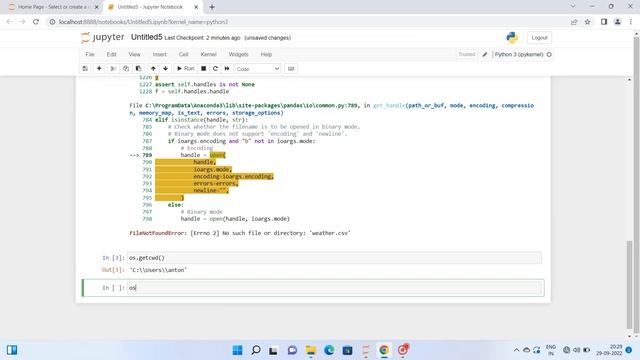Run the current cell
The width and height of the screenshot is (640, 360).
tap(185, 69)
